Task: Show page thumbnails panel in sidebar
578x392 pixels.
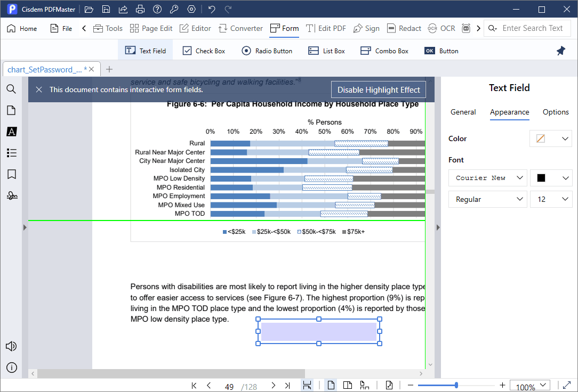Action: click(11, 110)
